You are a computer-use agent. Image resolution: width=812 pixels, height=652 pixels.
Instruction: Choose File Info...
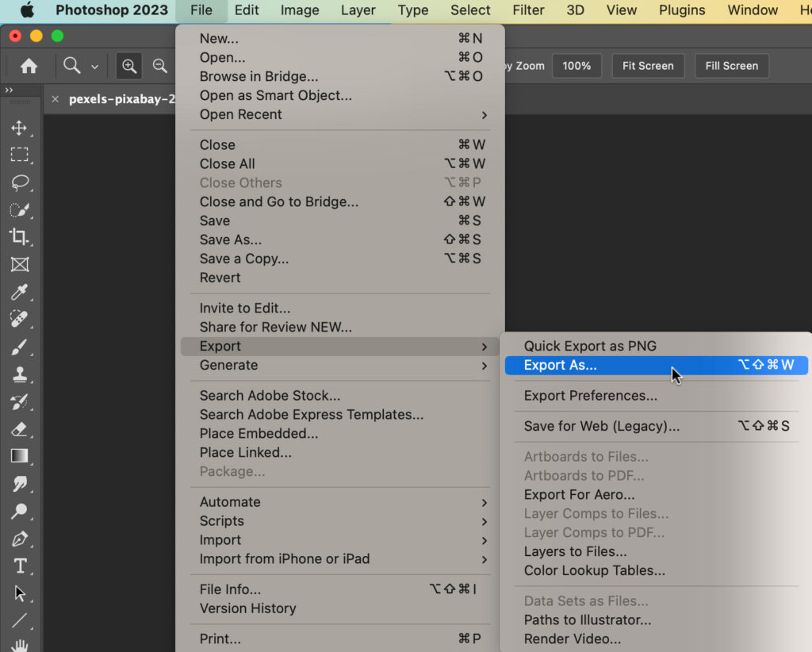coord(340,589)
